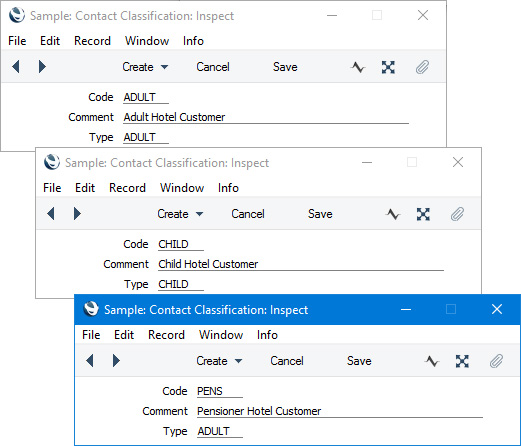Click the record history icon in PENS window
This screenshot has width=521, height=446.
(x=432, y=361)
